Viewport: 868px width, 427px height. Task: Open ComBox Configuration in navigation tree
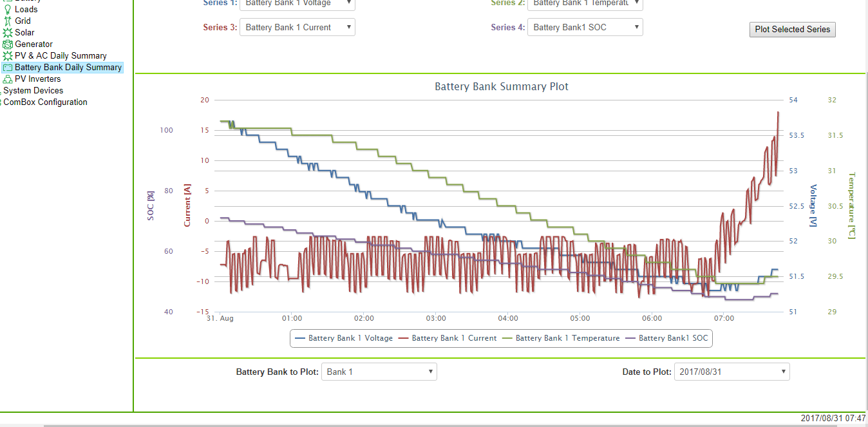tap(46, 102)
